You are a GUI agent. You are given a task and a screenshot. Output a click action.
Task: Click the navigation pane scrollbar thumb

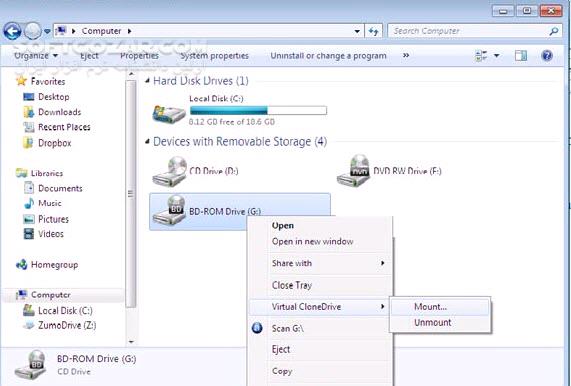(x=131, y=194)
